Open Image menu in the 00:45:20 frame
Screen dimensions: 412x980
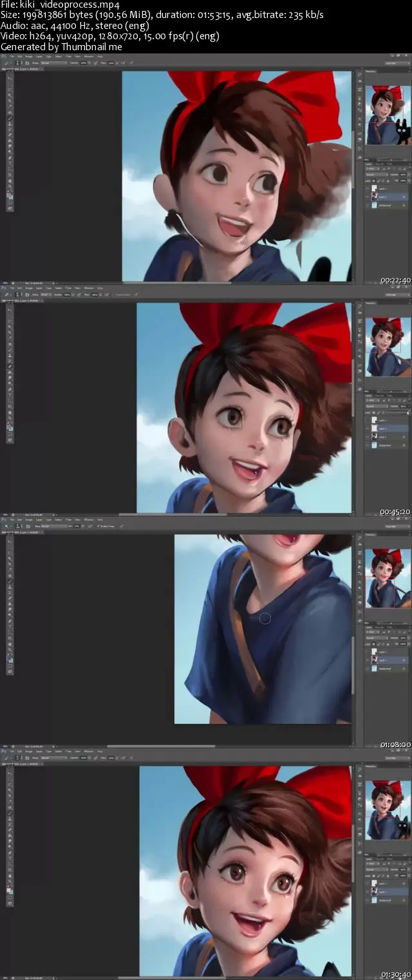pos(29,288)
